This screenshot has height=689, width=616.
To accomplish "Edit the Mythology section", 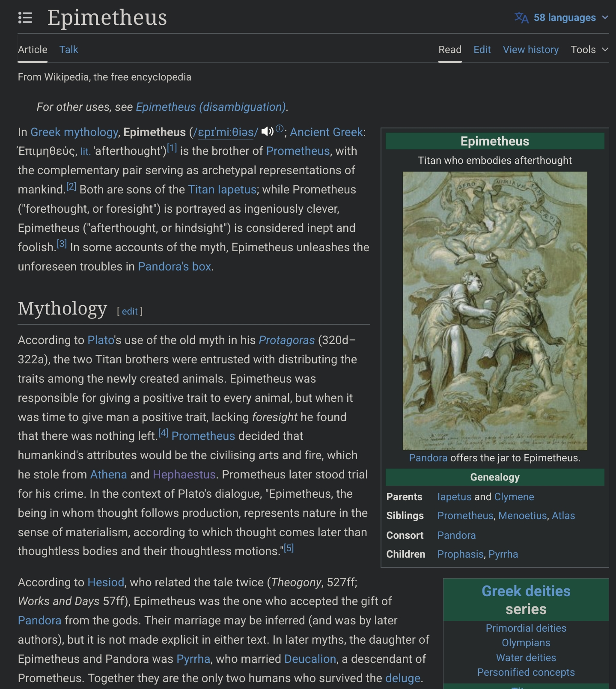I will pos(130,312).
